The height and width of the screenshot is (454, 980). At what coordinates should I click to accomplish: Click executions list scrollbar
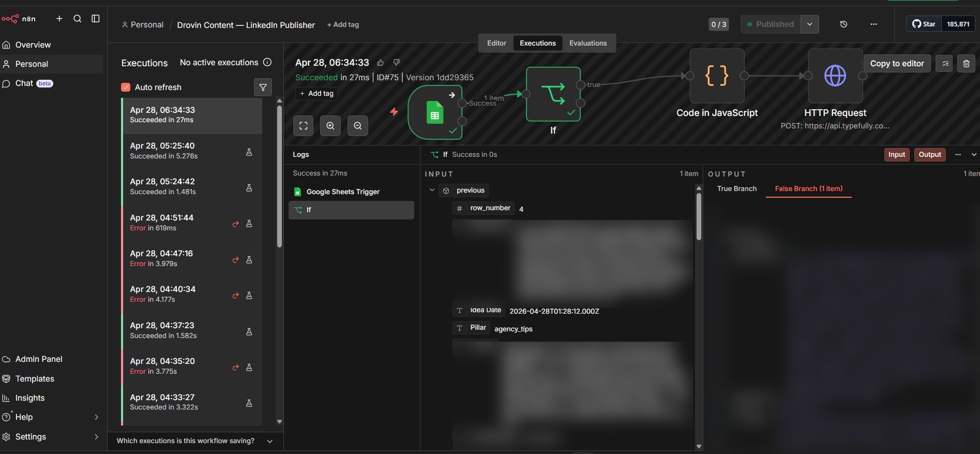coord(279,176)
